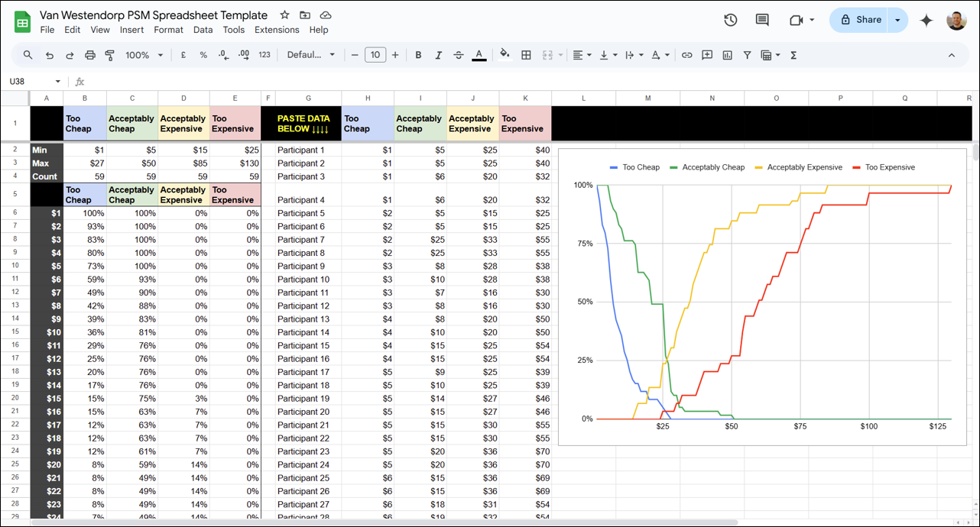Open the Extensions menu
The width and height of the screenshot is (980, 527).
(x=277, y=30)
